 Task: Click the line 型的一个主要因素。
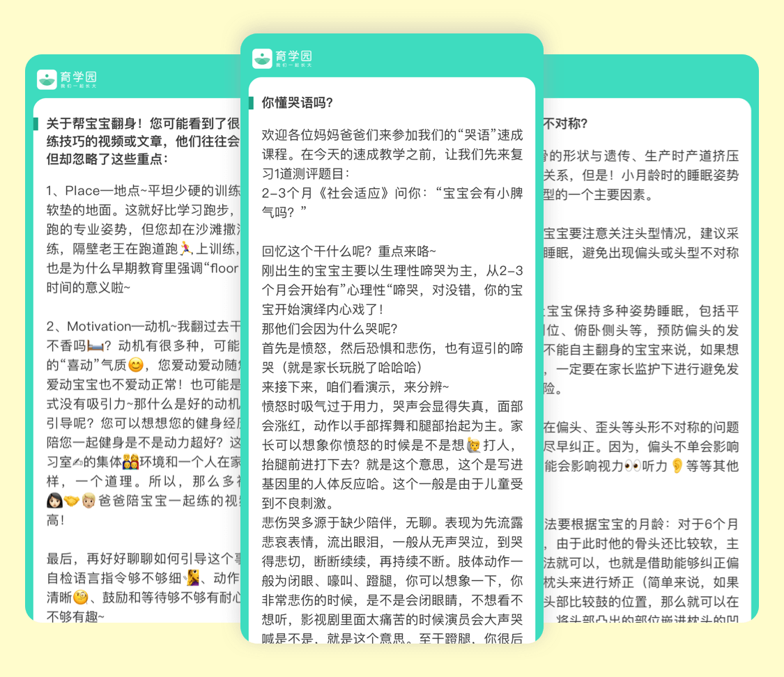click(599, 194)
